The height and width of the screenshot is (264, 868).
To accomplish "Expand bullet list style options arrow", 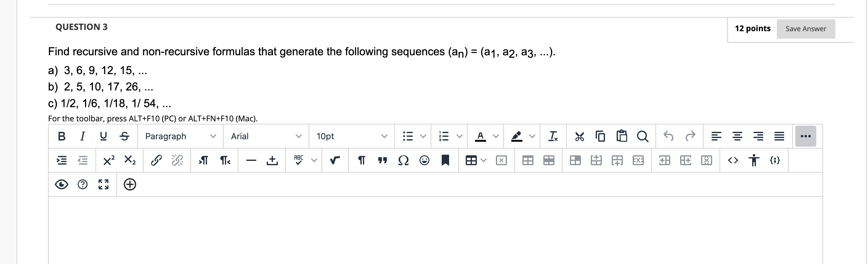I will [x=423, y=136].
